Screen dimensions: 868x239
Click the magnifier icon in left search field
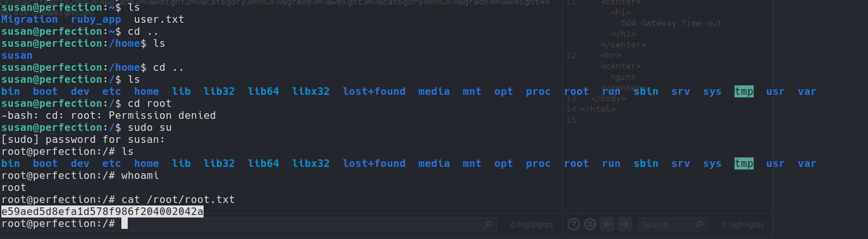click(488, 224)
